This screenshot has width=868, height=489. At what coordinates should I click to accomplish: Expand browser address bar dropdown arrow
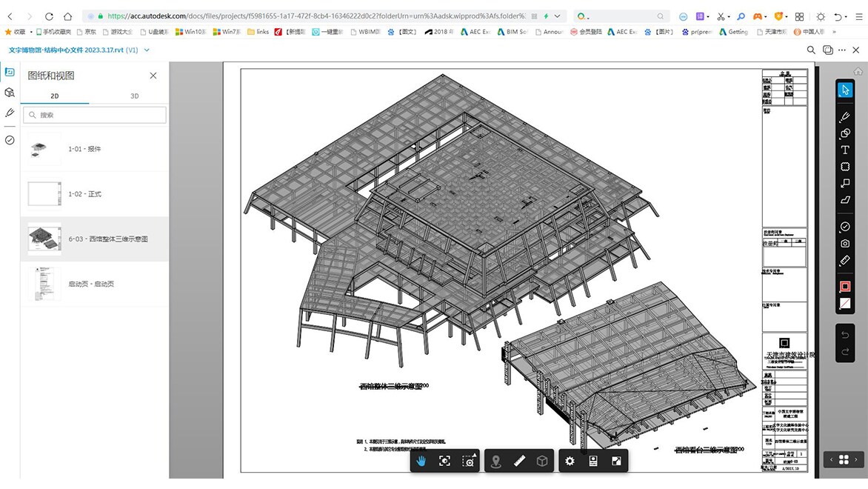[x=557, y=16]
